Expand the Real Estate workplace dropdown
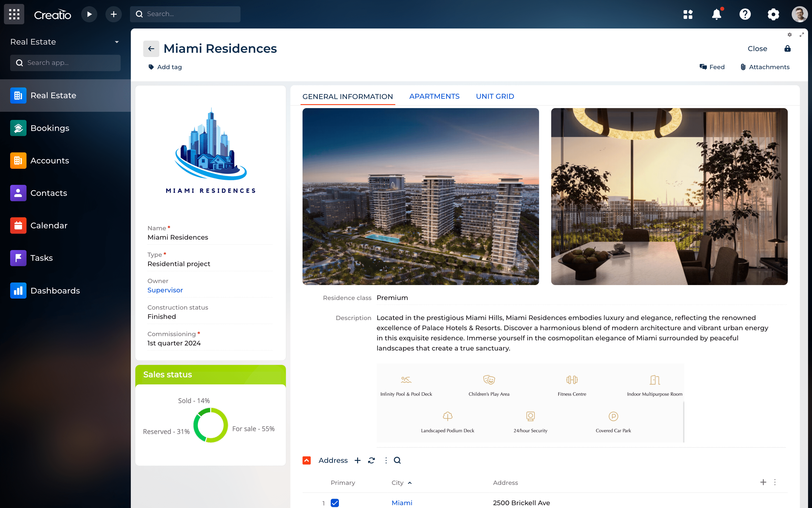Screen dimensions: 812x508 coord(117,42)
